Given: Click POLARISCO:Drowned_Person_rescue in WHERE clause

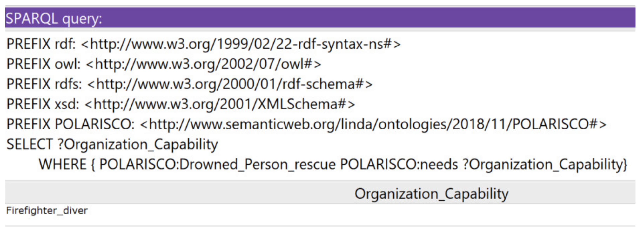Looking at the screenshot, I should [x=218, y=164].
